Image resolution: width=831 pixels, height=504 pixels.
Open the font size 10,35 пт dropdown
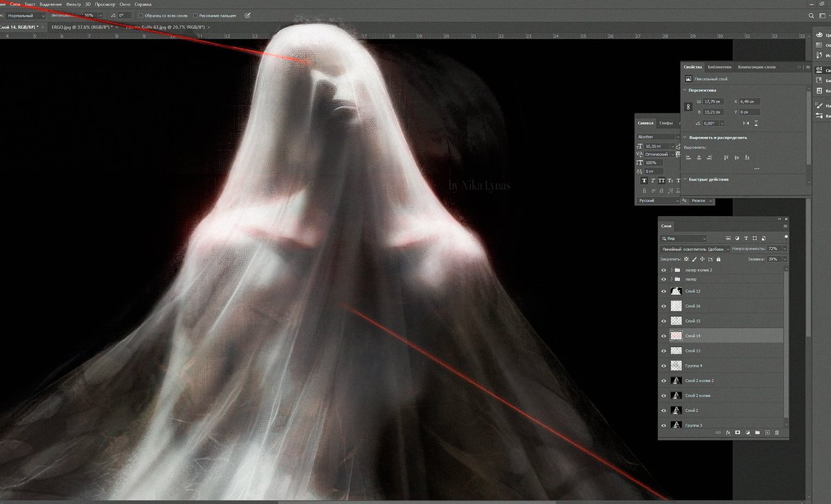click(672, 147)
